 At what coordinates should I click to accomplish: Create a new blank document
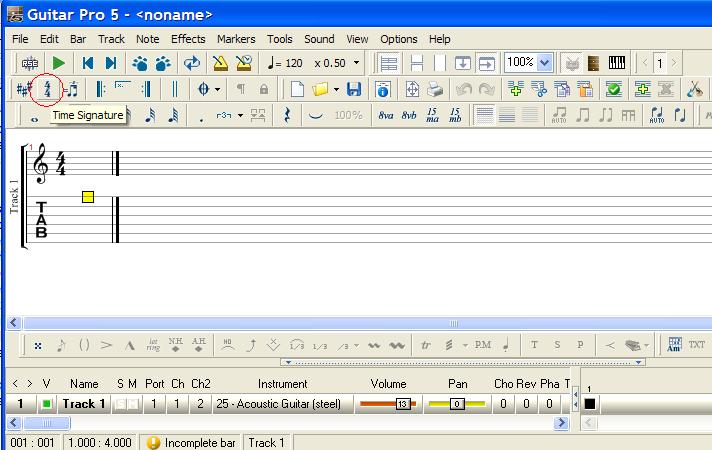tap(297, 89)
